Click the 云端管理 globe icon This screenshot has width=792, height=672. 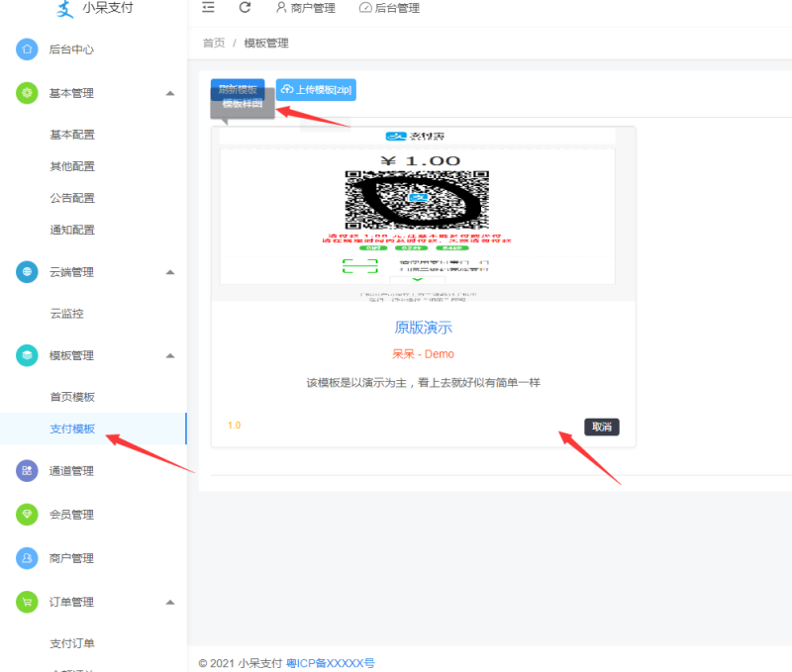[27, 271]
